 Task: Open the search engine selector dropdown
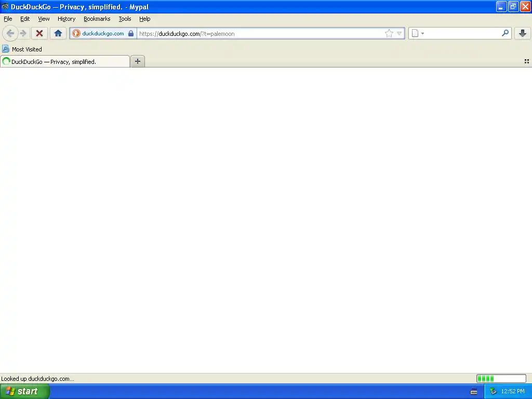418,33
